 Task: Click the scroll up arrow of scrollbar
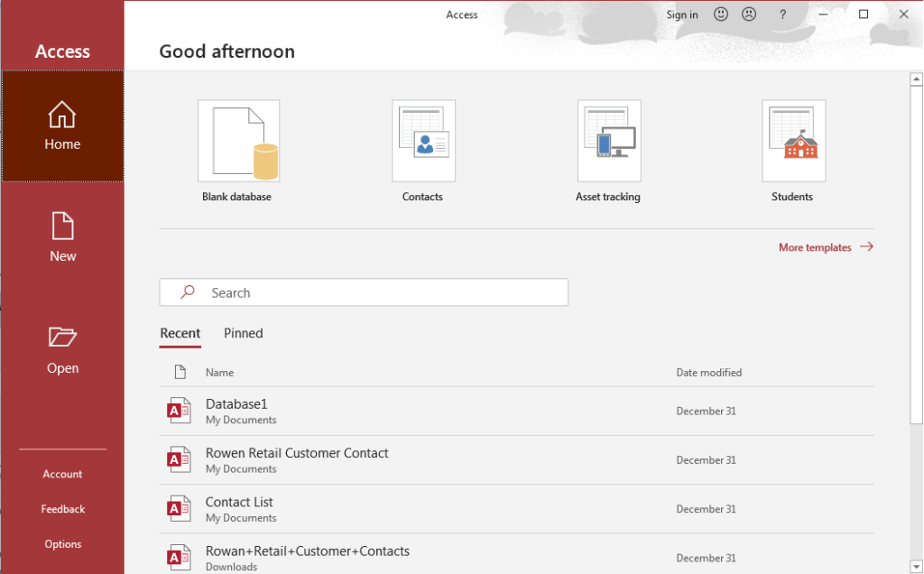coord(916,79)
